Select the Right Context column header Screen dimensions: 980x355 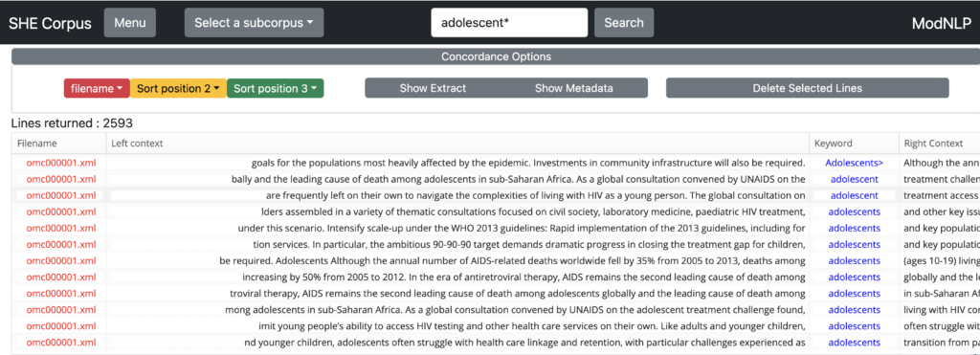click(x=933, y=144)
